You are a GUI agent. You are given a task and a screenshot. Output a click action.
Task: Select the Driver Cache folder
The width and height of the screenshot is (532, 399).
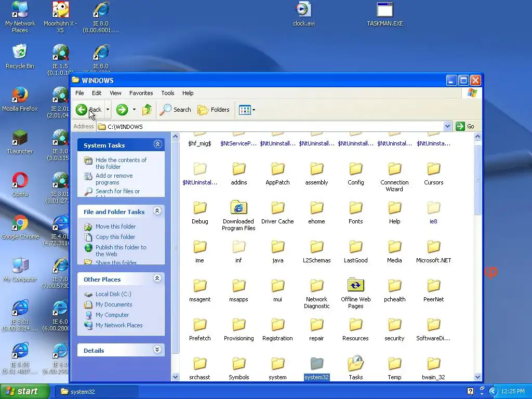pyautogui.click(x=277, y=213)
